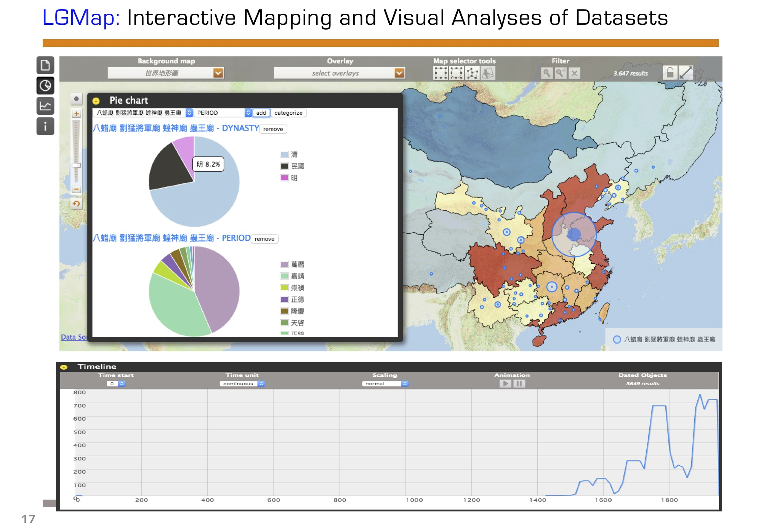Viewport: 761px width, 532px height.
Task: Select the pie chart icon in sidebar
Action: point(45,85)
